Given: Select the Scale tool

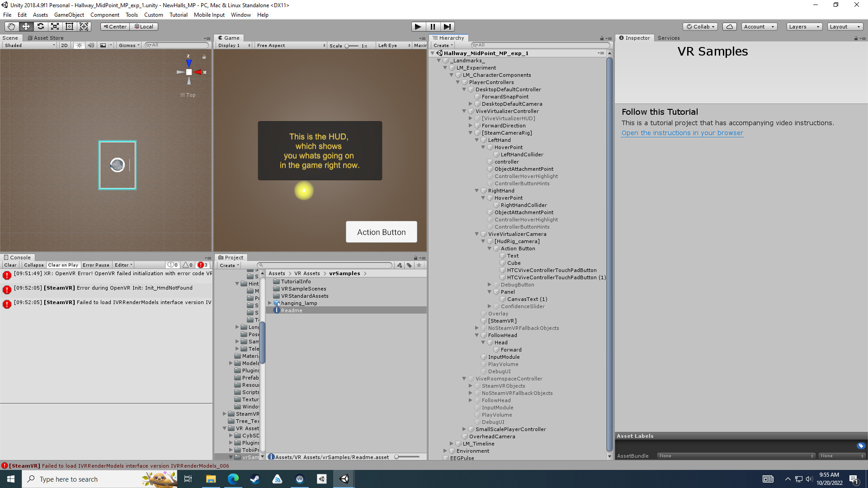Looking at the screenshot, I should (55, 26).
